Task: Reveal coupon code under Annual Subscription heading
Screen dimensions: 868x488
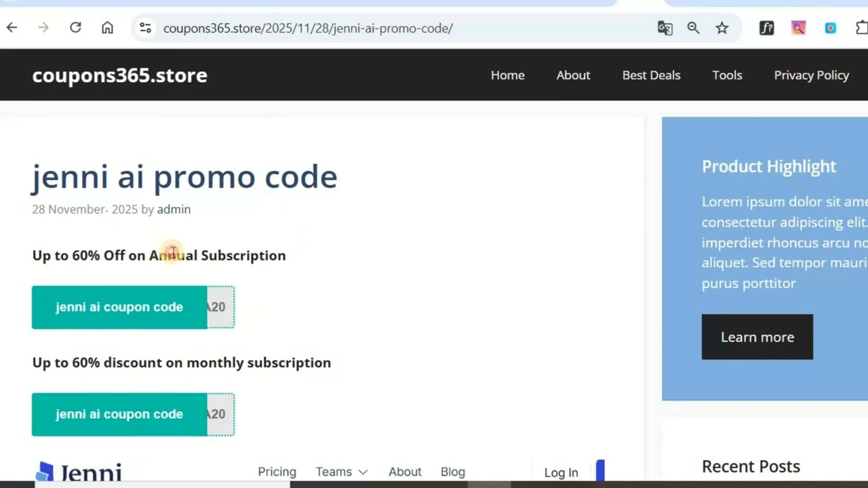Action: (133, 307)
